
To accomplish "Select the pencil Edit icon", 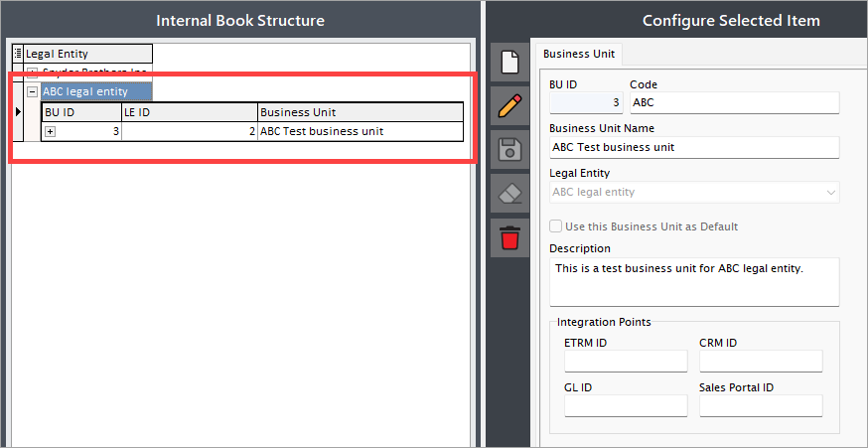I will (509, 105).
